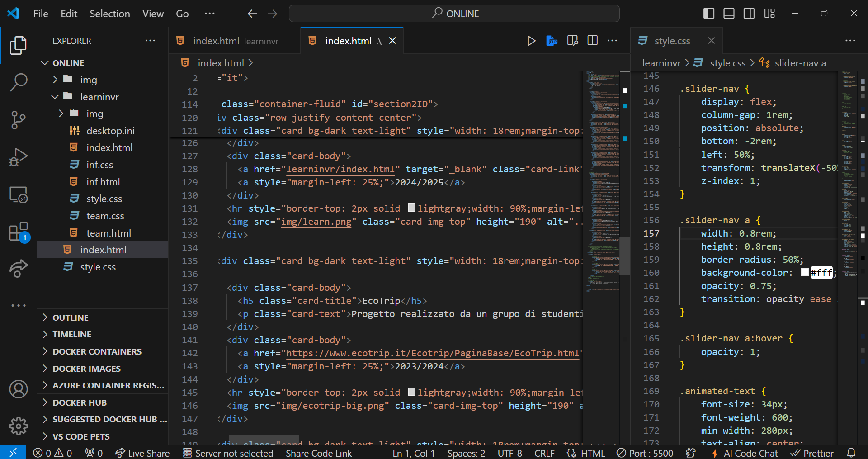The height and width of the screenshot is (459, 868).
Task: Go forward in navigation history
Action: tap(272, 14)
